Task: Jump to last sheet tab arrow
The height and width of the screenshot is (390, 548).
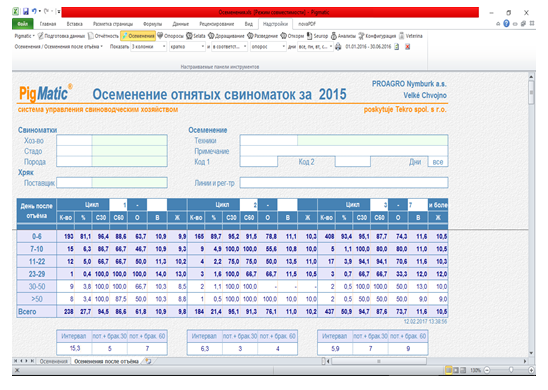Action: (32, 361)
